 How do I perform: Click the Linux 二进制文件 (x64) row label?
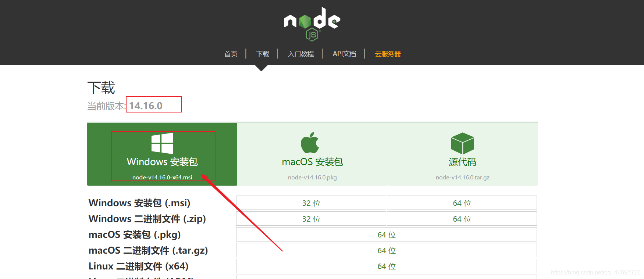click(139, 266)
